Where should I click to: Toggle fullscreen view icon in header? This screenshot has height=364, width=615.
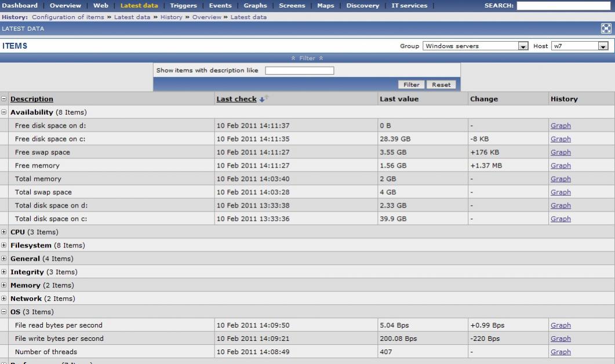pyautogui.click(x=606, y=28)
